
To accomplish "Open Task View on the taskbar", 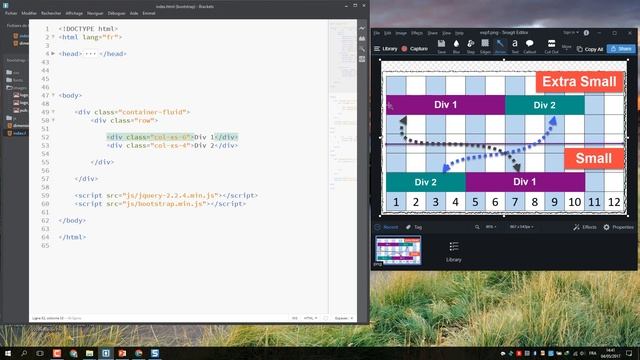I will [40, 353].
